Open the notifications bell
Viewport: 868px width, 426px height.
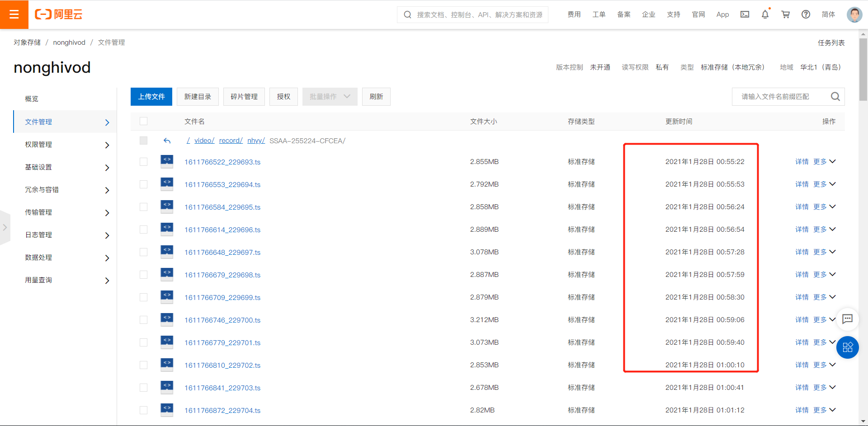pyautogui.click(x=765, y=14)
